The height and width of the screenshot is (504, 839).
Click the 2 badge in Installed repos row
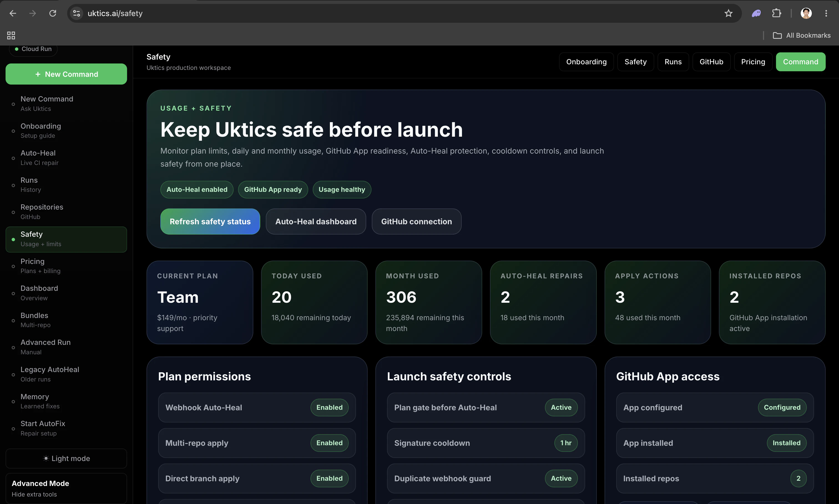pyautogui.click(x=798, y=478)
